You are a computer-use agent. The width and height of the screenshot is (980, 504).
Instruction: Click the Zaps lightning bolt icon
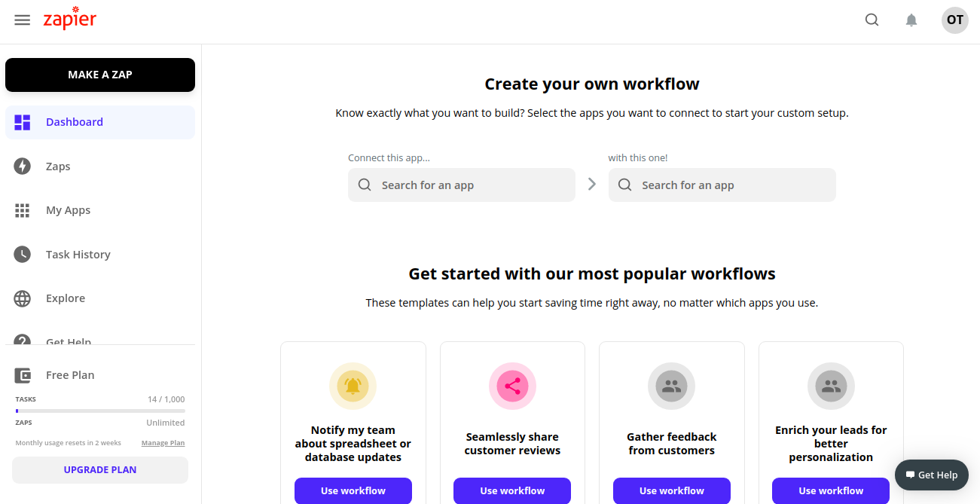tap(23, 166)
